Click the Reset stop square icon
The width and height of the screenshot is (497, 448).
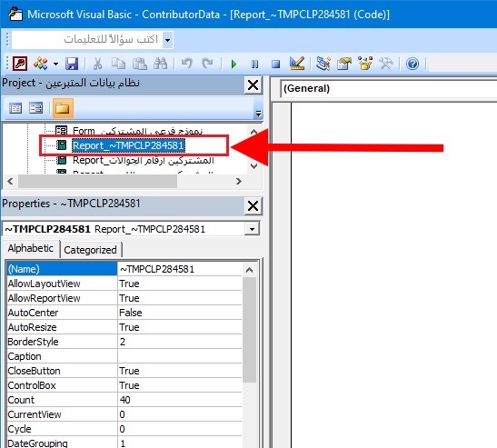pyautogui.click(x=276, y=64)
